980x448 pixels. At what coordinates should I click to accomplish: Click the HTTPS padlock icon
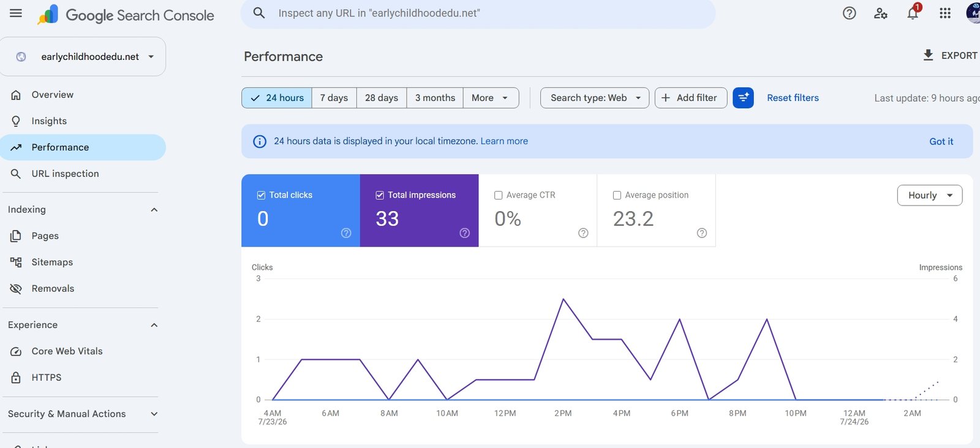16,378
